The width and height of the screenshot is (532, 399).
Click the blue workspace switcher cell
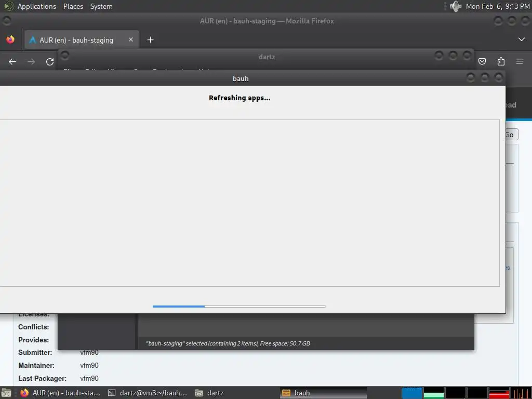[412, 393]
